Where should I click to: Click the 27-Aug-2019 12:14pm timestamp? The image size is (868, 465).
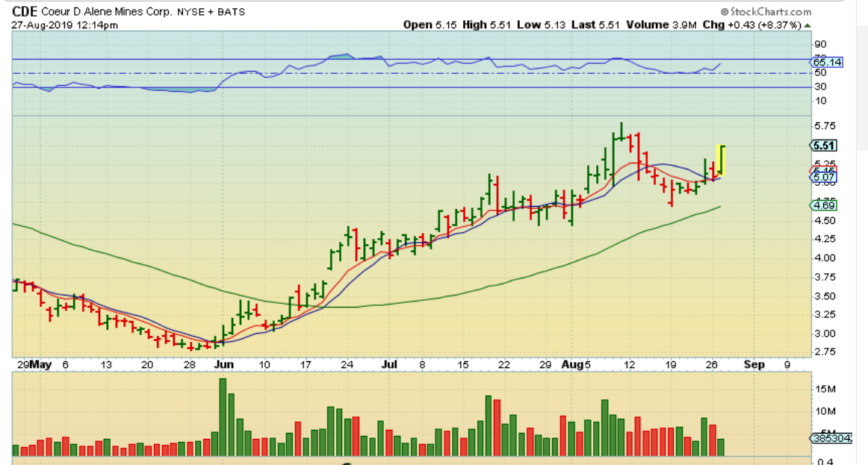(x=64, y=25)
